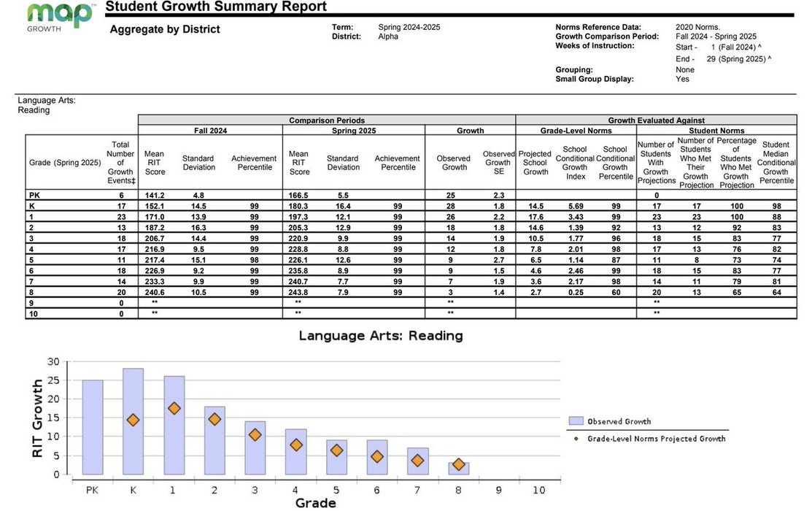Click the district value 'Alpha'
The height and width of the screenshot is (511, 812).
(388, 36)
